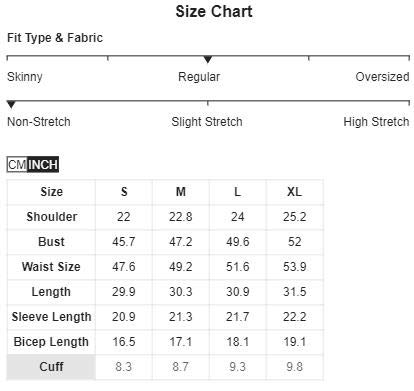
Task: Click the Non-Stretch fabric triangle marker
Action: (11, 105)
